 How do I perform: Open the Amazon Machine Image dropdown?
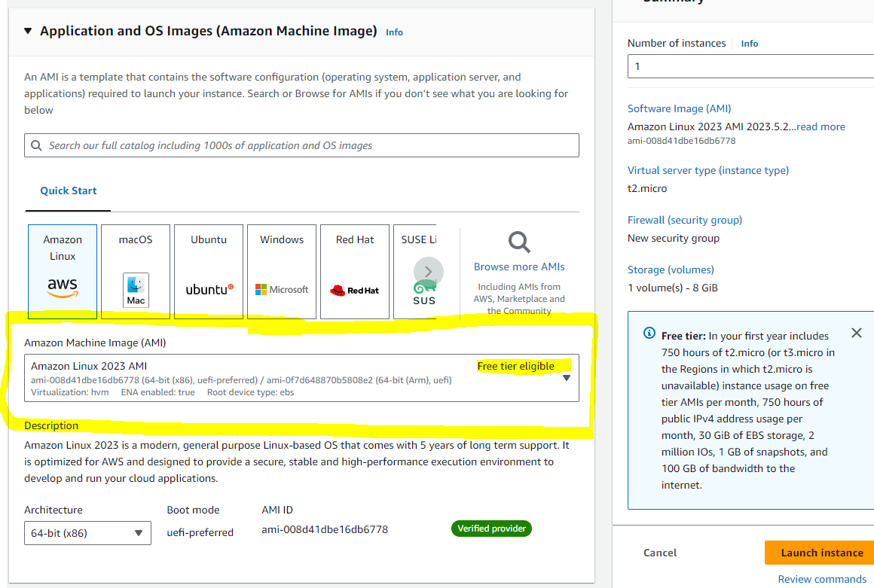[301, 378]
